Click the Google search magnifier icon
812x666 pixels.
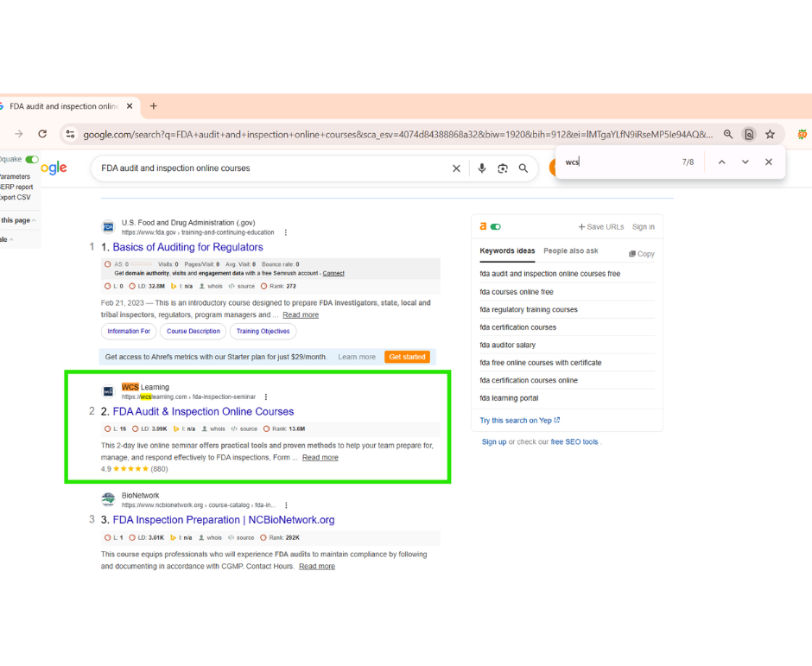(523, 168)
